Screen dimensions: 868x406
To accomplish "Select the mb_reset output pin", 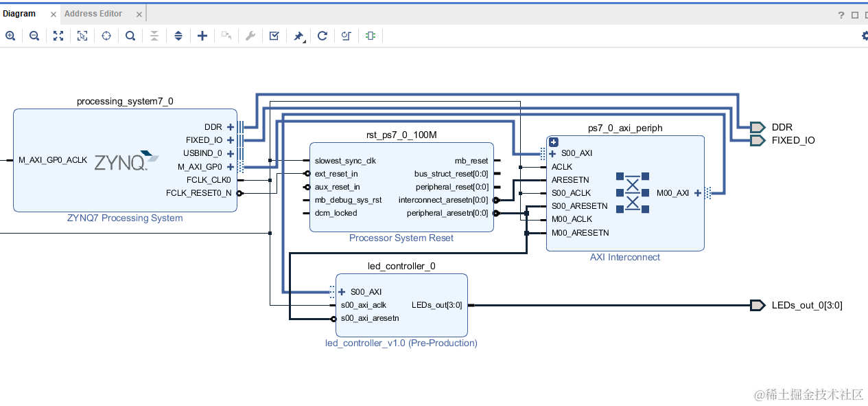I will (x=471, y=161).
